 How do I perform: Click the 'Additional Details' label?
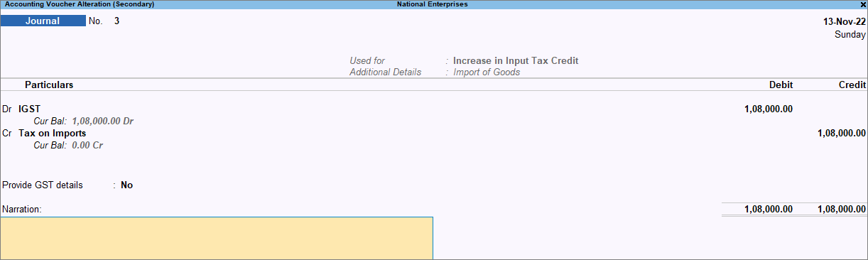pos(385,72)
